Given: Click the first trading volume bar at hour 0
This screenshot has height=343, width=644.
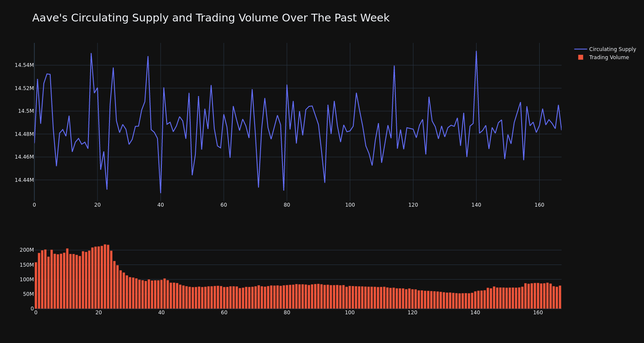Looking at the screenshot, I should click(x=36, y=286).
